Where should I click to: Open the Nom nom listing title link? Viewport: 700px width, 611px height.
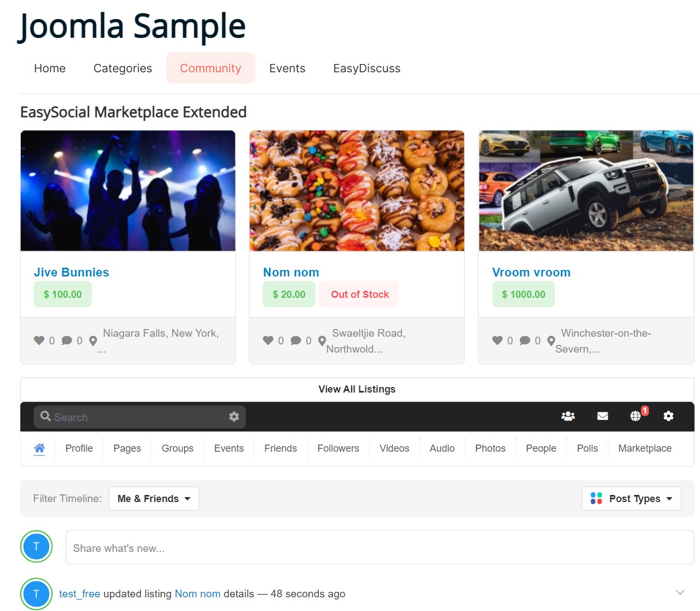click(x=291, y=272)
